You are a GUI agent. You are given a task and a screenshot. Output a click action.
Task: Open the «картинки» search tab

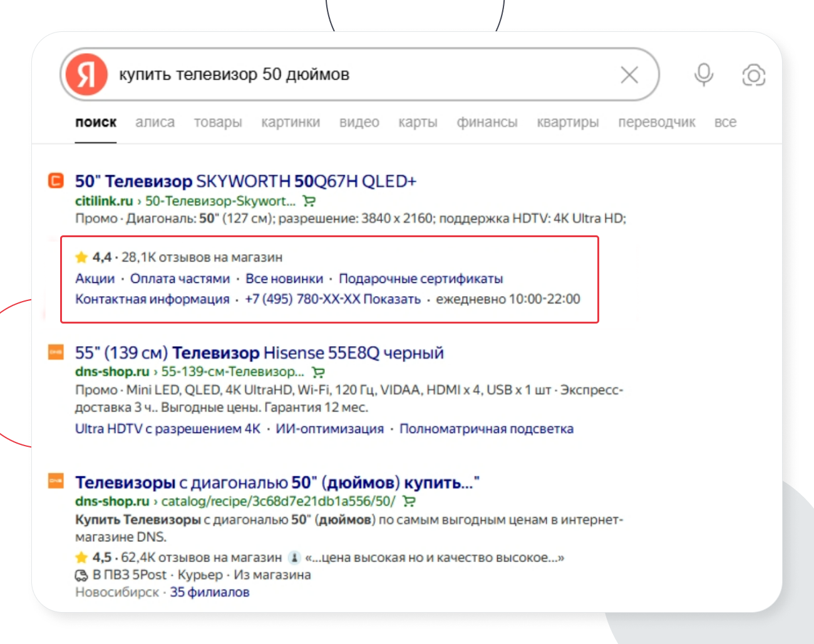click(291, 122)
